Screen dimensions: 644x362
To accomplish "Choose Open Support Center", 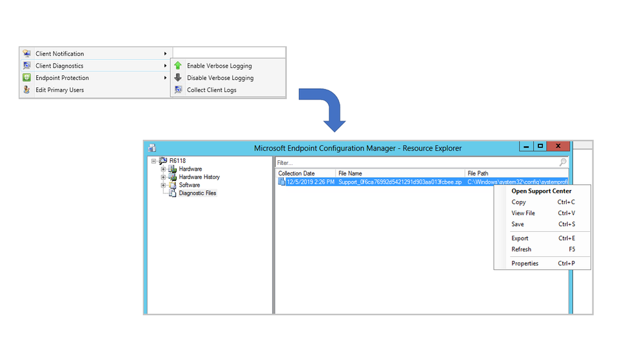I will coord(542,191).
